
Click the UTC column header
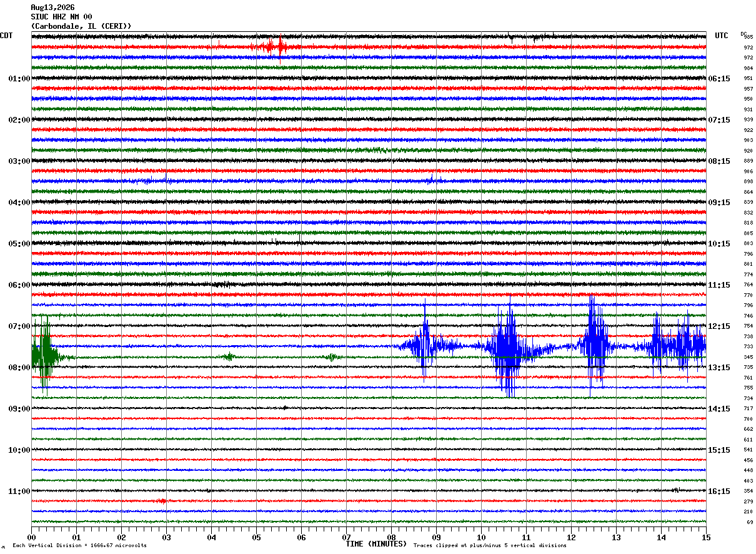point(722,36)
